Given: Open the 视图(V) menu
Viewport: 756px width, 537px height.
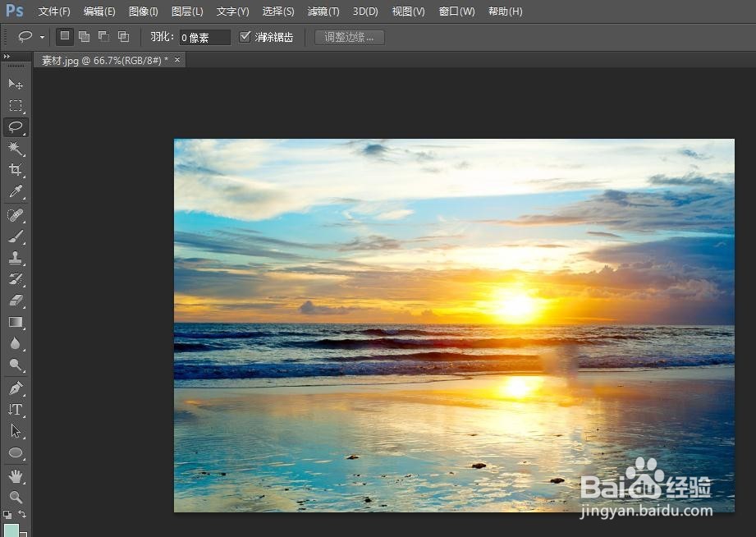Looking at the screenshot, I should pos(409,11).
